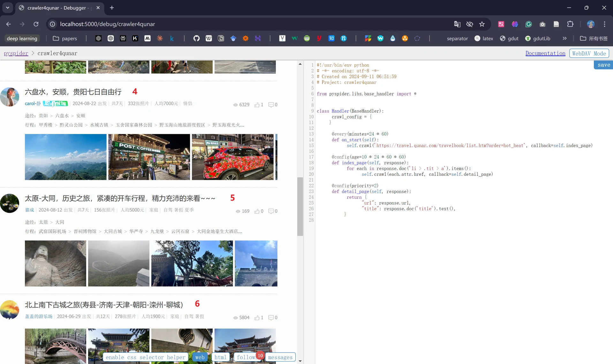Click the Google Translate icon in address bar

pyautogui.click(x=457, y=24)
